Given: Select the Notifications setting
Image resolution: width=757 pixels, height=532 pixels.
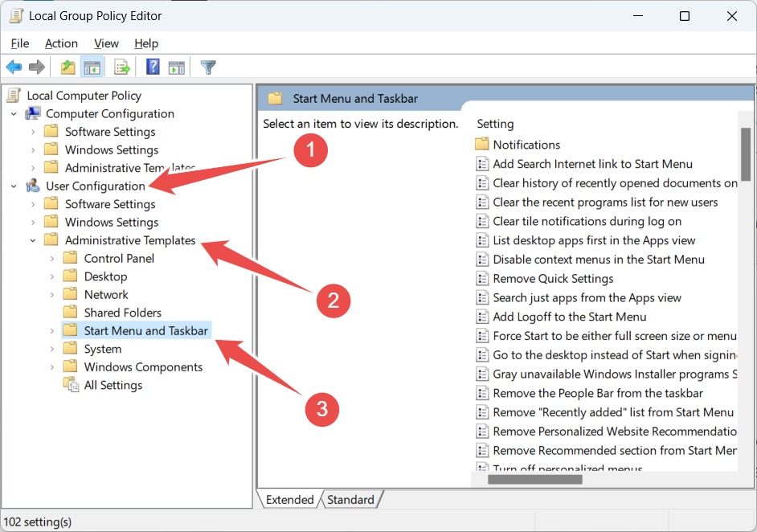Looking at the screenshot, I should [527, 144].
